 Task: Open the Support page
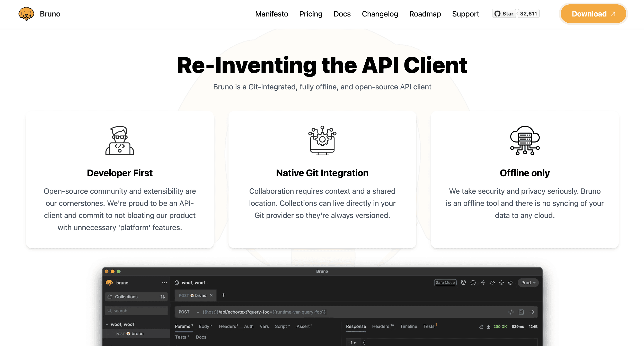[x=465, y=14]
